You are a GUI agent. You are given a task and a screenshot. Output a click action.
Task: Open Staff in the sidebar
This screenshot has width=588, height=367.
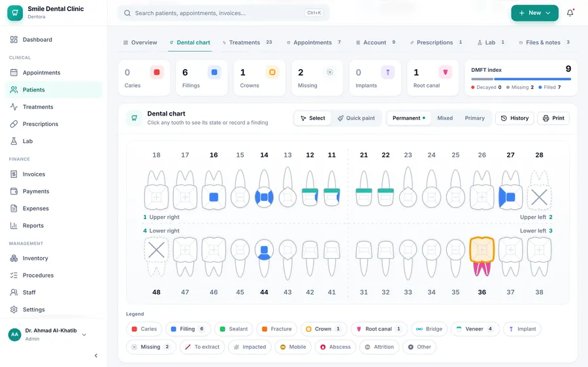54,292
